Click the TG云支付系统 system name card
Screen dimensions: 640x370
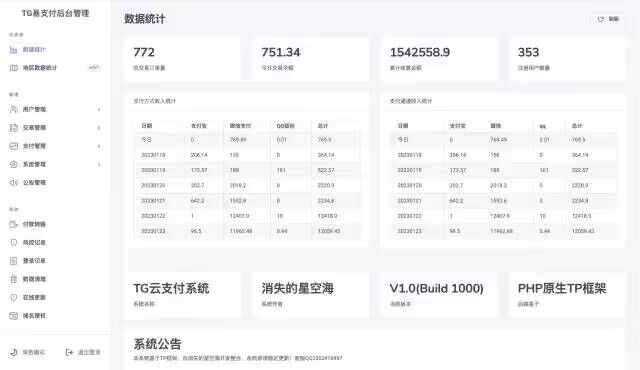182,295
